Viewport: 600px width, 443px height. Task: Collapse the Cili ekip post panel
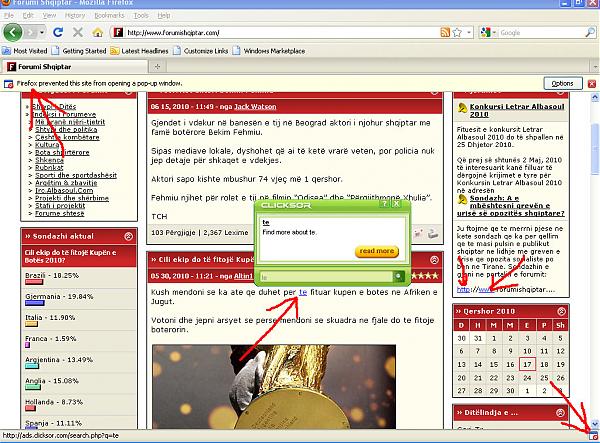pyautogui.click(x=434, y=260)
